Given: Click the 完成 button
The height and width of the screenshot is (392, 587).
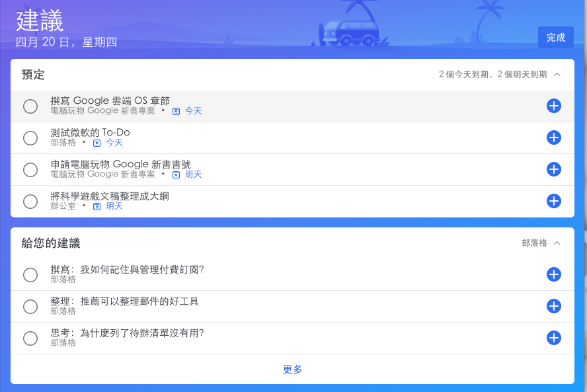Looking at the screenshot, I should (555, 38).
